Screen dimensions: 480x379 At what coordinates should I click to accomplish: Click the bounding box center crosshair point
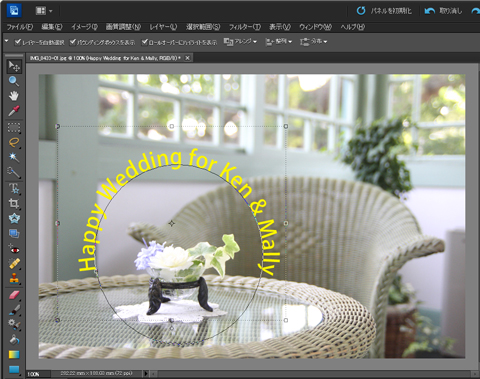[172, 223]
